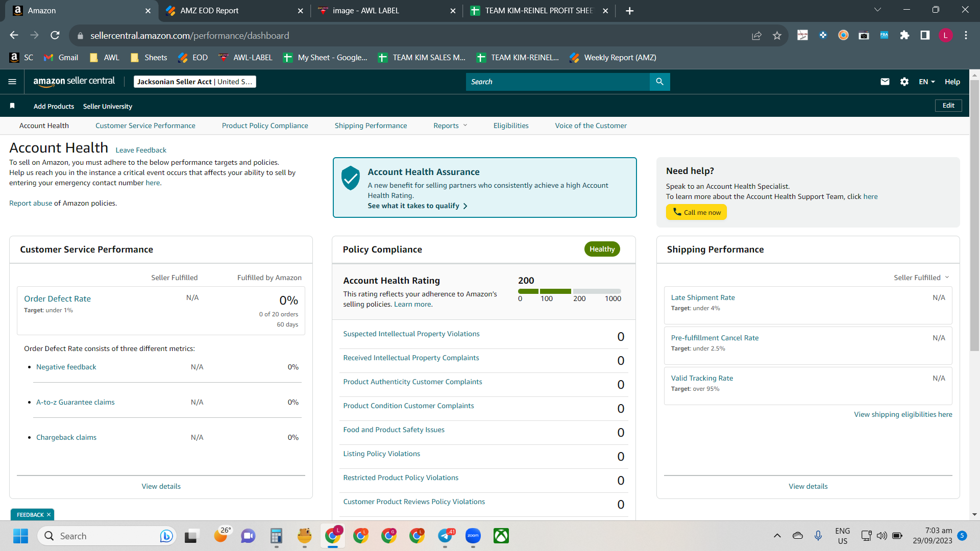Image resolution: width=980 pixels, height=551 pixels.
Task: Open the settings gear icon
Action: (x=904, y=82)
